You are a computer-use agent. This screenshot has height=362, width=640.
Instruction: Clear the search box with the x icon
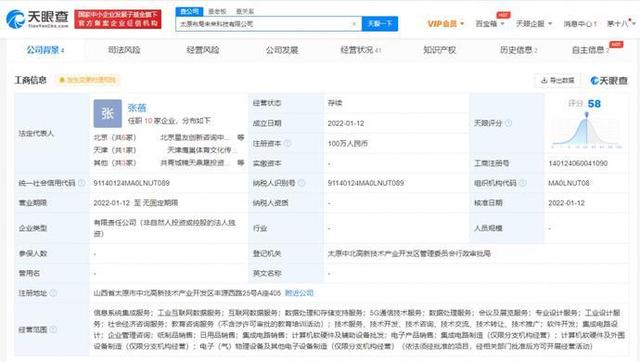click(x=354, y=24)
